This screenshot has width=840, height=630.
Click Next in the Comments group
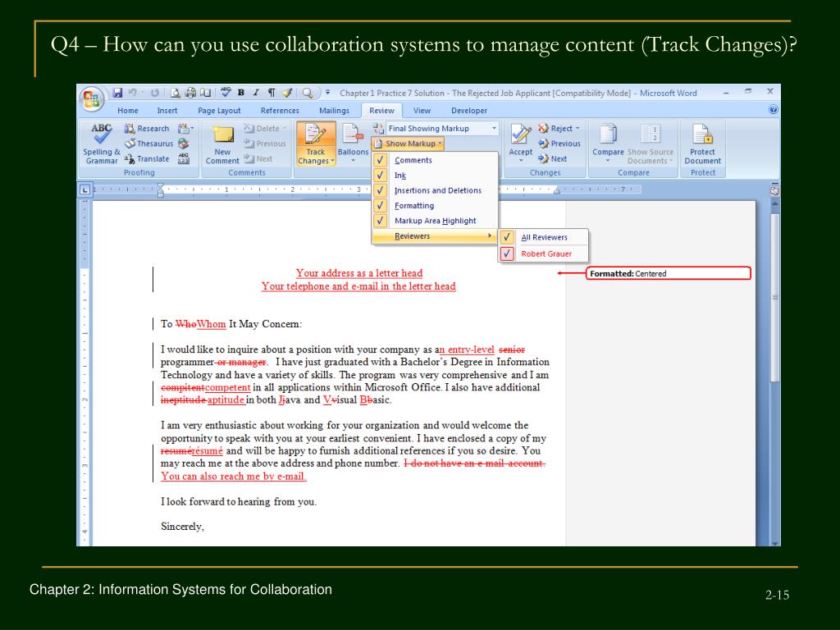258,158
